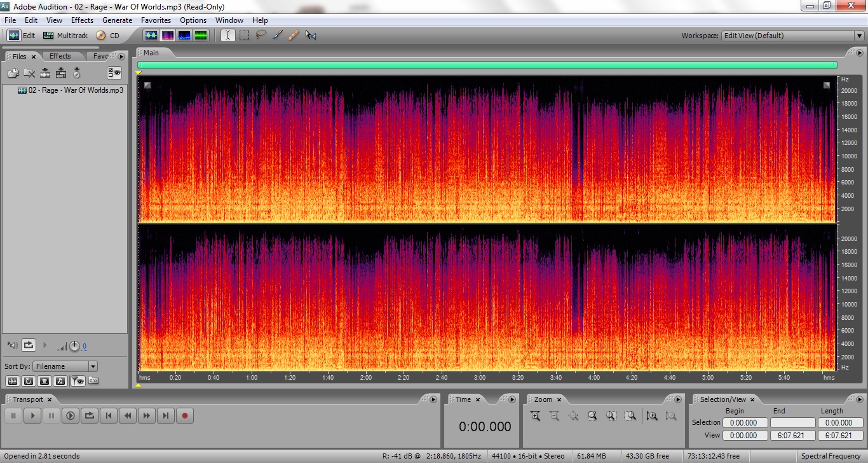
Task: Select the Effects Paintbrush tool
Action: point(277,36)
